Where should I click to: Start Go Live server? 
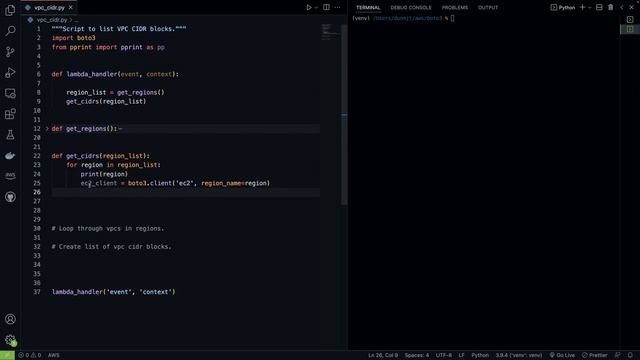pyautogui.click(x=562, y=355)
